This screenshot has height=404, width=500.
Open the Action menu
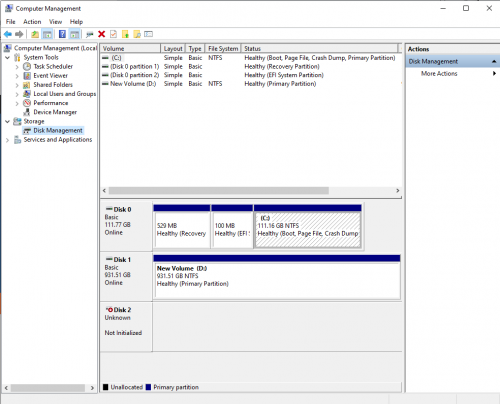32,22
